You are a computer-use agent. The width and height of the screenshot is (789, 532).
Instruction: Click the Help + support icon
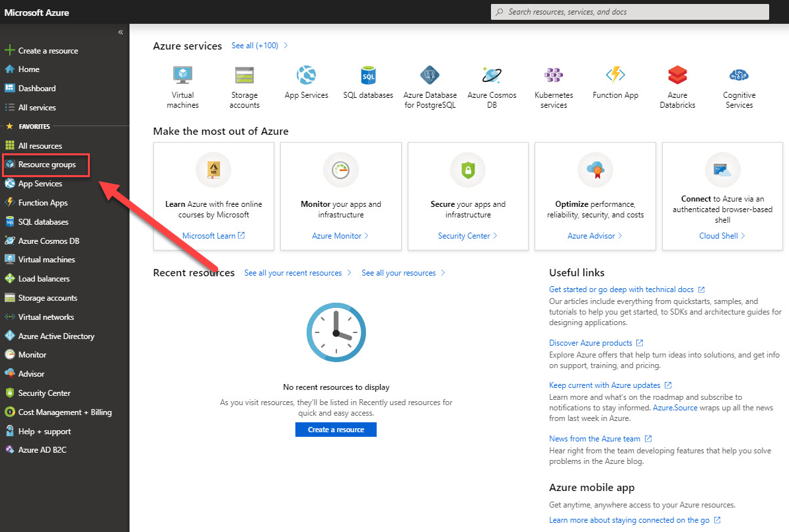[x=9, y=431]
